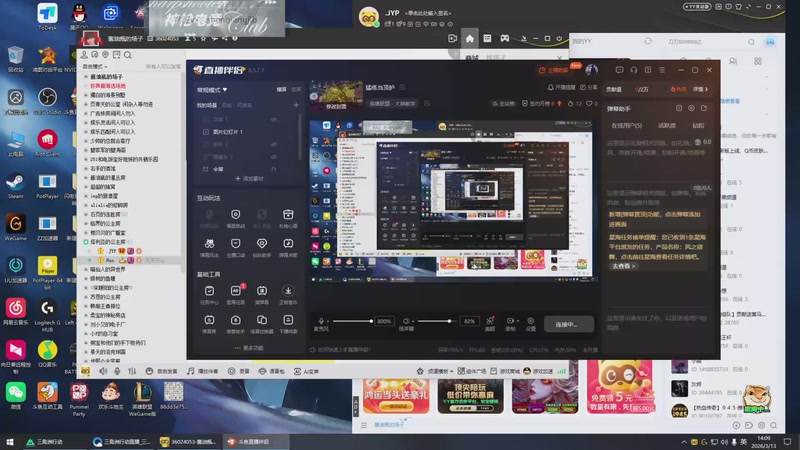Open 弹幕点歌 tool icon

point(288,247)
